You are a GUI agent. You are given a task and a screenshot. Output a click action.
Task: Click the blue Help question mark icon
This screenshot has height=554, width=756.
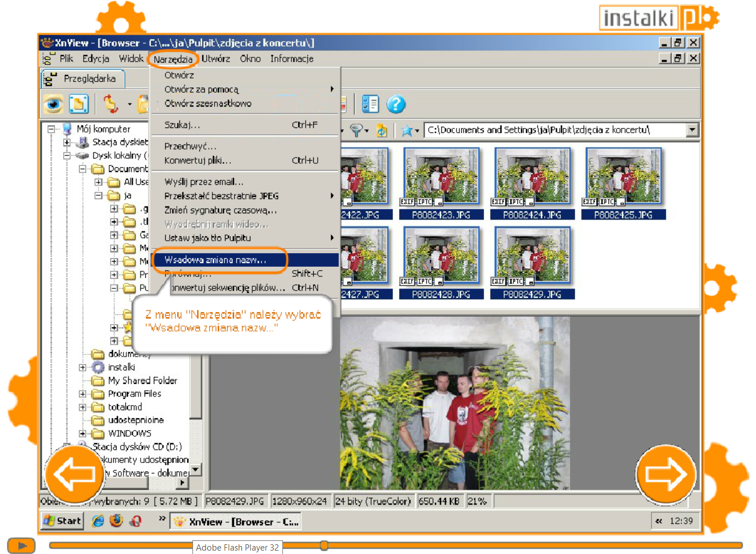396,104
